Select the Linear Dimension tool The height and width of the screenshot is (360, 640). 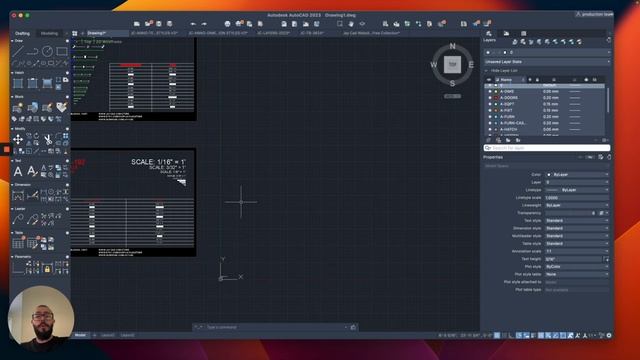(x=18, y=196)
